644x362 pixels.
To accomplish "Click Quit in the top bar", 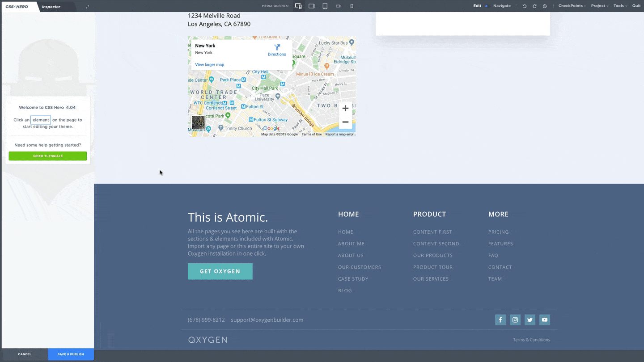I will click(x=636, y=6).
